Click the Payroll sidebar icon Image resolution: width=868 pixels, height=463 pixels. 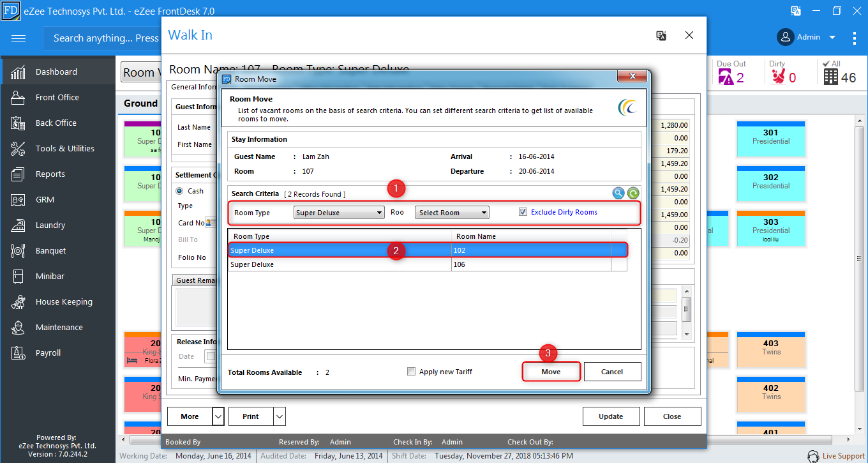tap(18, 353)
